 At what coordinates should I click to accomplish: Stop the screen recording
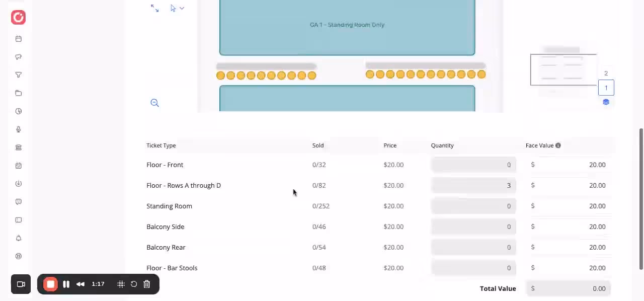(50, 284)
